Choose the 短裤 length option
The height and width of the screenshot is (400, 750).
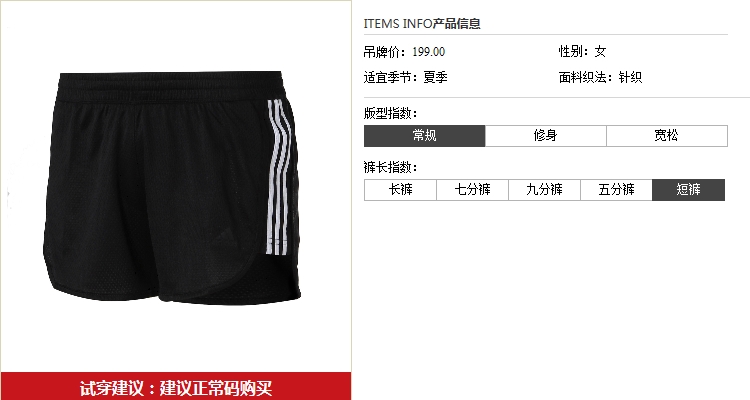coord(688,190)
